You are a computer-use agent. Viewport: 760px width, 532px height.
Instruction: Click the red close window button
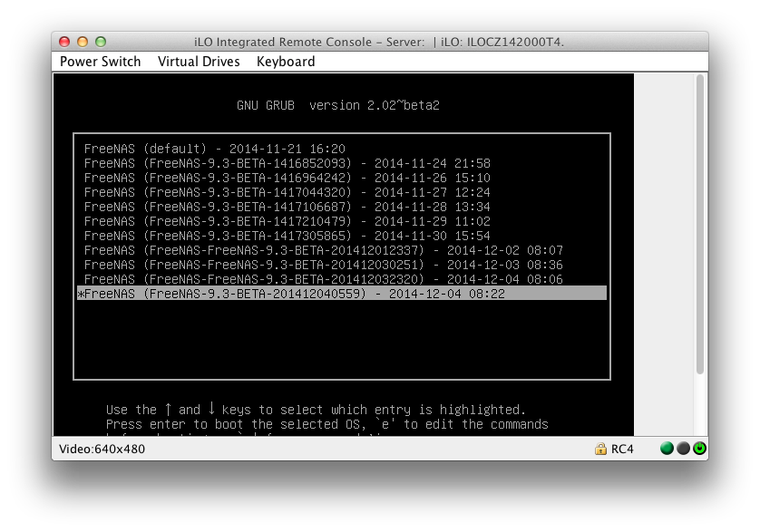64,42
